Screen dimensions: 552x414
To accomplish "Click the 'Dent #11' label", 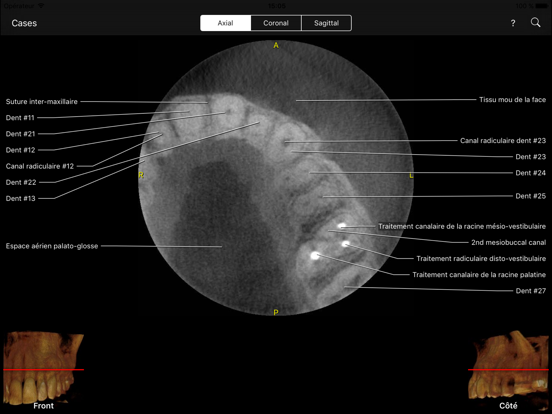I will pos(20,118).
